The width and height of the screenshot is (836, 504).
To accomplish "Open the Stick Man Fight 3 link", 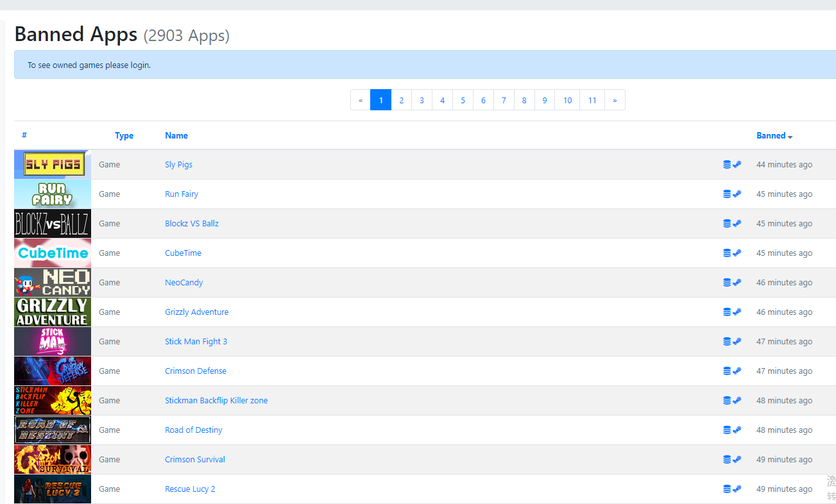I will pos(196,342).
